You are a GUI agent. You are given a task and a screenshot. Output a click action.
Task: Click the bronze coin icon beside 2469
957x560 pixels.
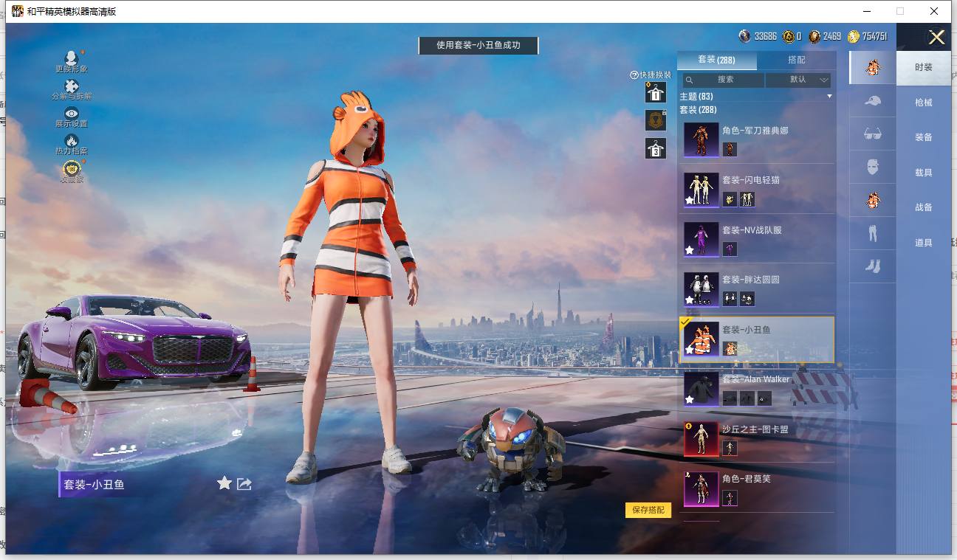(814, 36)
